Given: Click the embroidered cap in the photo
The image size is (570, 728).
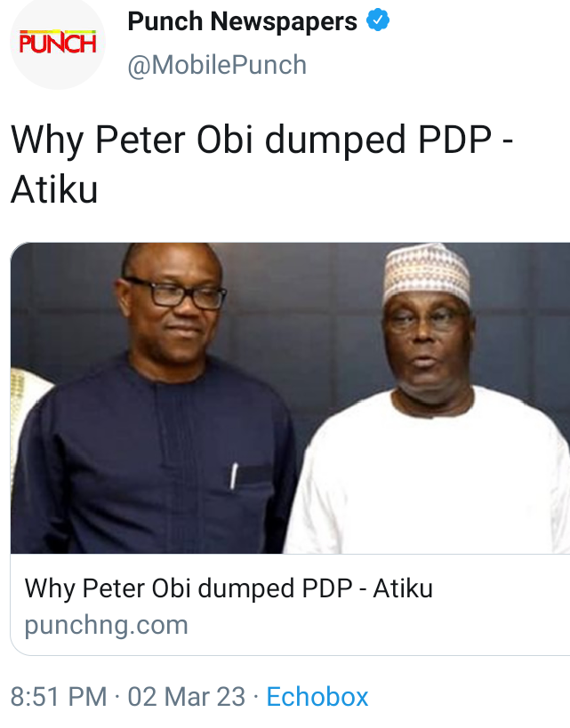Looking at the screenshot, I should coord(426,271).
